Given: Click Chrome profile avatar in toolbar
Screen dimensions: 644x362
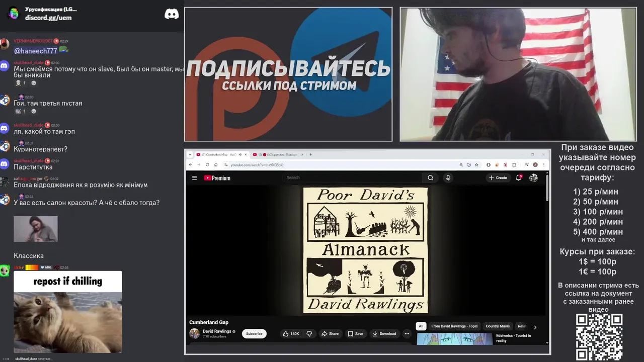Looking at the screenshot, I should tap(535, 165).
